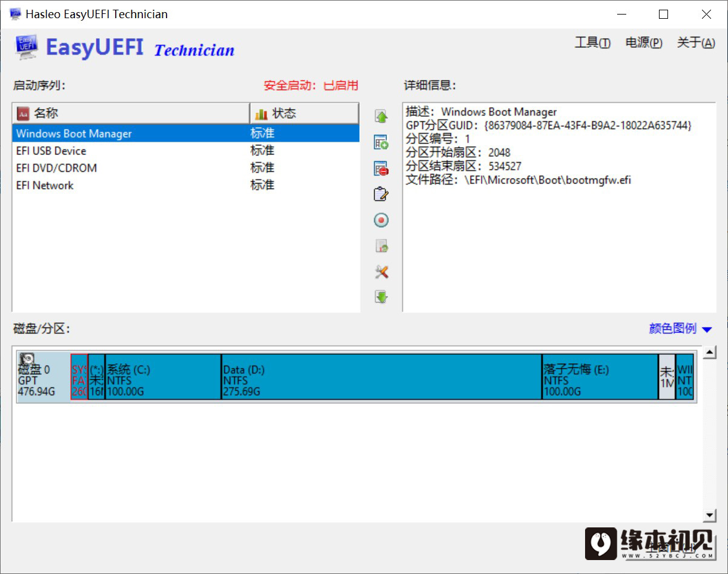
Task: Move the selected boot entry down
Action: point(381,297)
